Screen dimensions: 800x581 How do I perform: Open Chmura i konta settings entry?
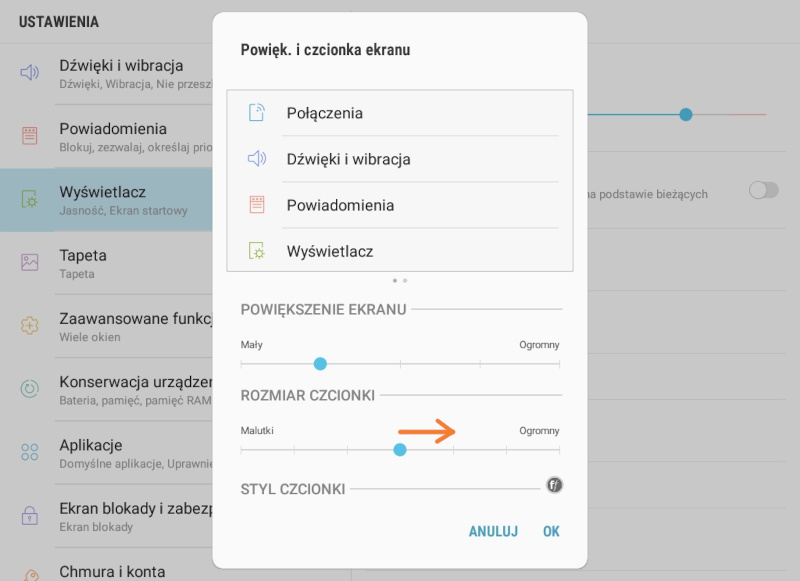[110, 571]
